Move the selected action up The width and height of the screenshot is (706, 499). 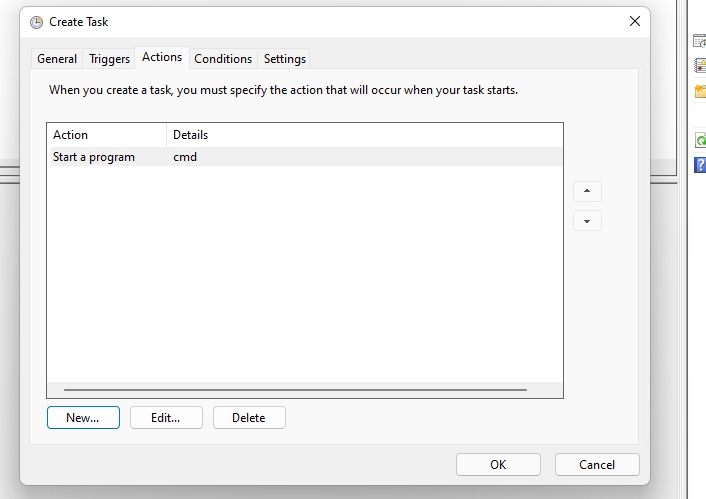tap(587, 191)
